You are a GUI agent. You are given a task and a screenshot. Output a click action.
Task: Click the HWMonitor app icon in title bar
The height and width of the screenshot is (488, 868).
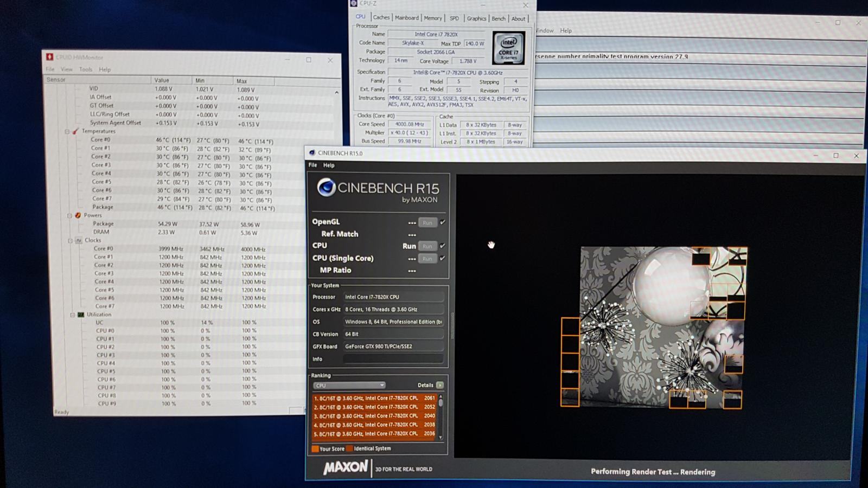coord(50,57)
